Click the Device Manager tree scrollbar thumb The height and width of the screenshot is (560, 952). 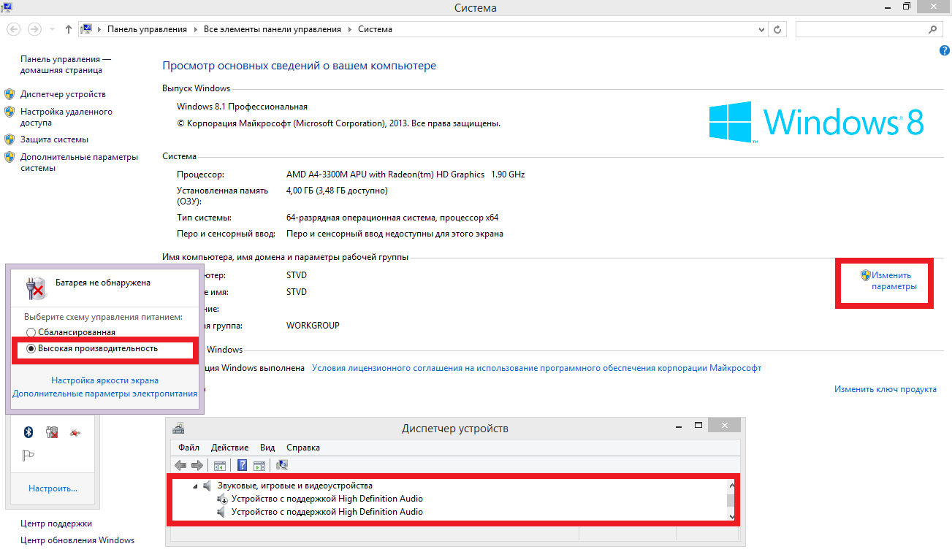(x=731, y=499)
